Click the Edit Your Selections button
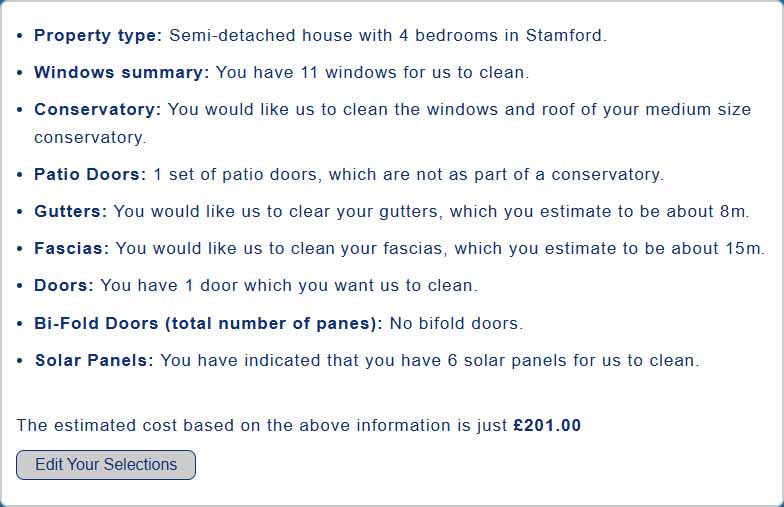The width and height of the screenshot is (784, 507). [106, 465]
